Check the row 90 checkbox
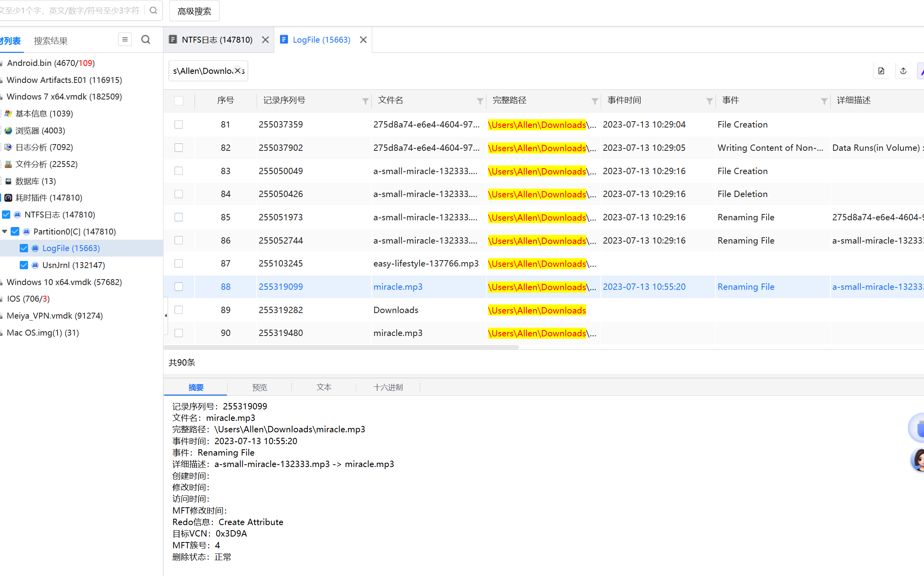Viewport: 924px width, 576px height. (x=179, y=333)
